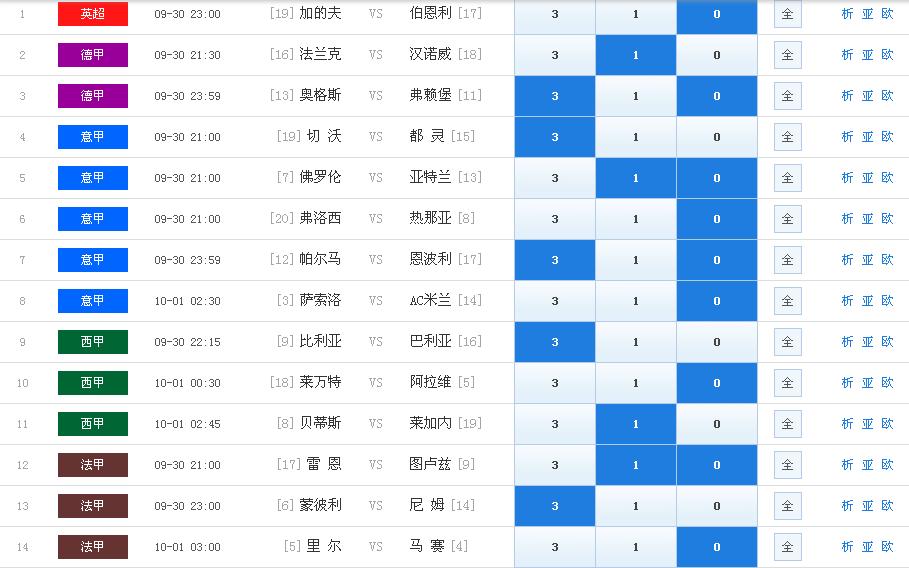909x568 pixels.
Task: Click 全 button in 帕尔马 row
Action: pos(788,260)
